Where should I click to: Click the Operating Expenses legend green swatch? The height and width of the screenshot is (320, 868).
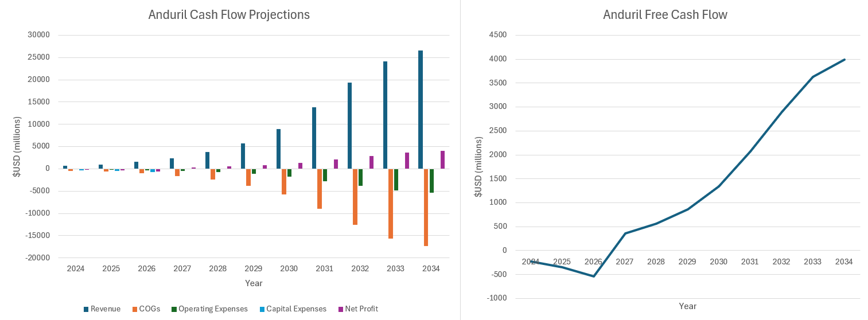pos(174,309)
